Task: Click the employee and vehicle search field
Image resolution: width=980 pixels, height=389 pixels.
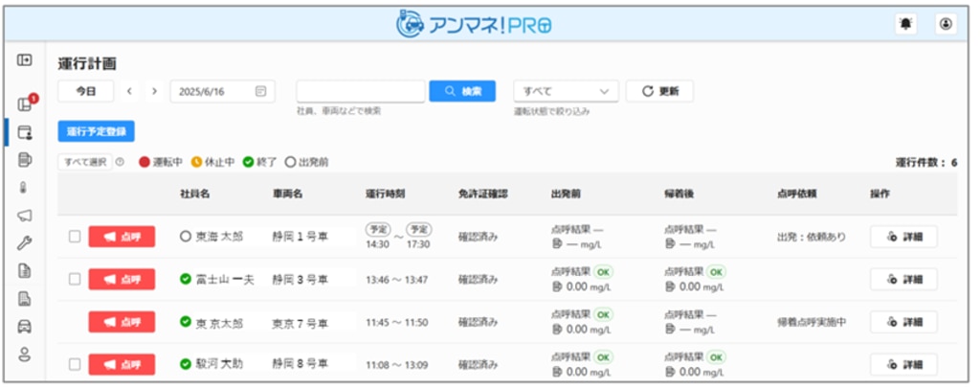Action: pos(361,91)
